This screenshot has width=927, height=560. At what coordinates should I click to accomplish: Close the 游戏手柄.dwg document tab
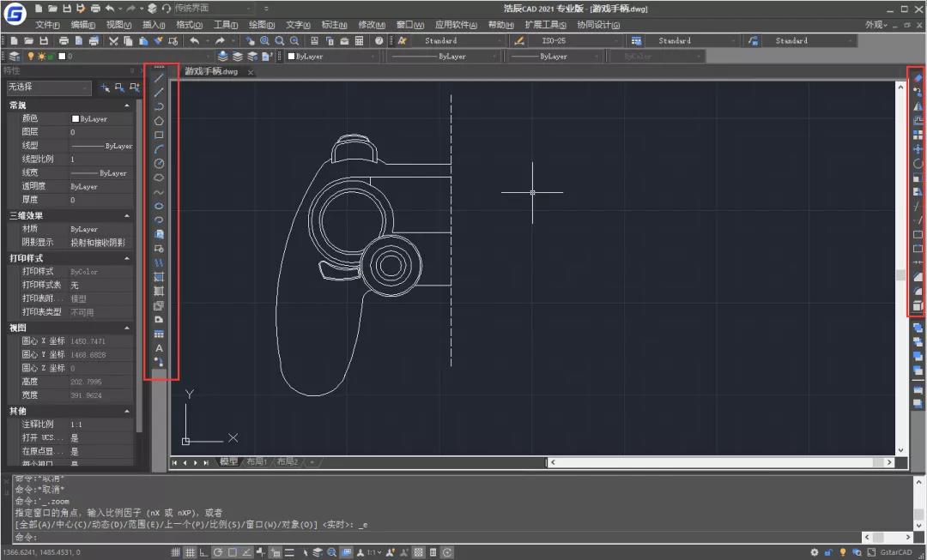[251, 72]
